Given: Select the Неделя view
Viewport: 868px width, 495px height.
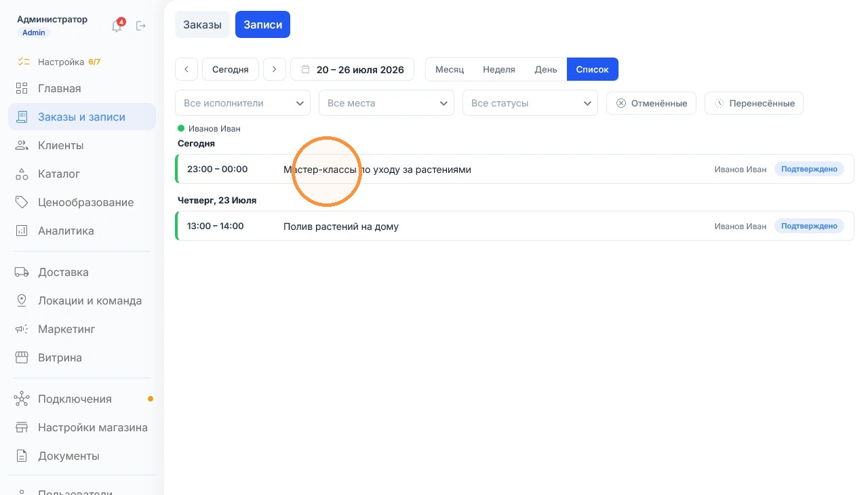Looking at the screenshot, I should click(499, 69).
